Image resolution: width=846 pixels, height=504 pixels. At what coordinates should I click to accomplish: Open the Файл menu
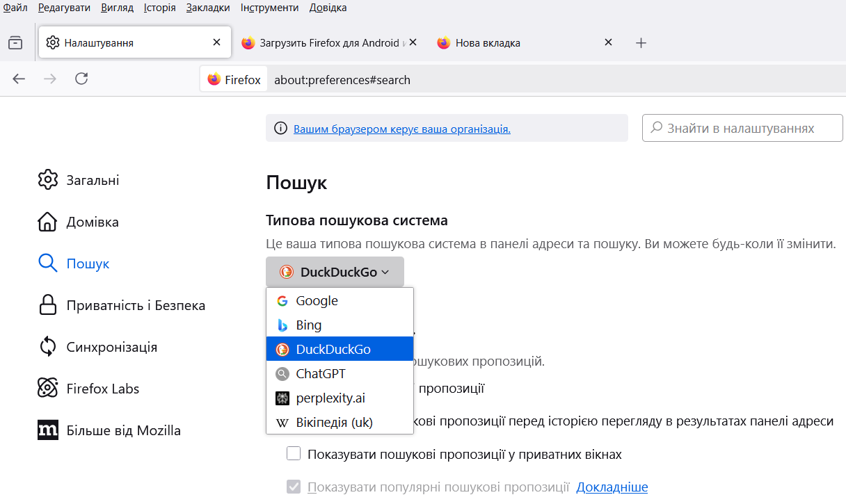pos(15,8)
